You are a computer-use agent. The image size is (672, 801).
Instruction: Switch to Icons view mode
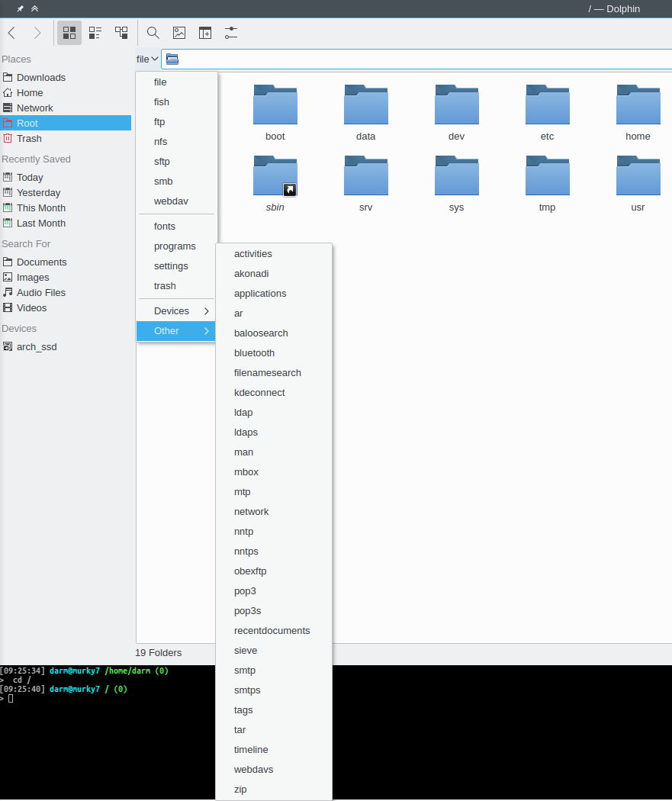[69, 34]
